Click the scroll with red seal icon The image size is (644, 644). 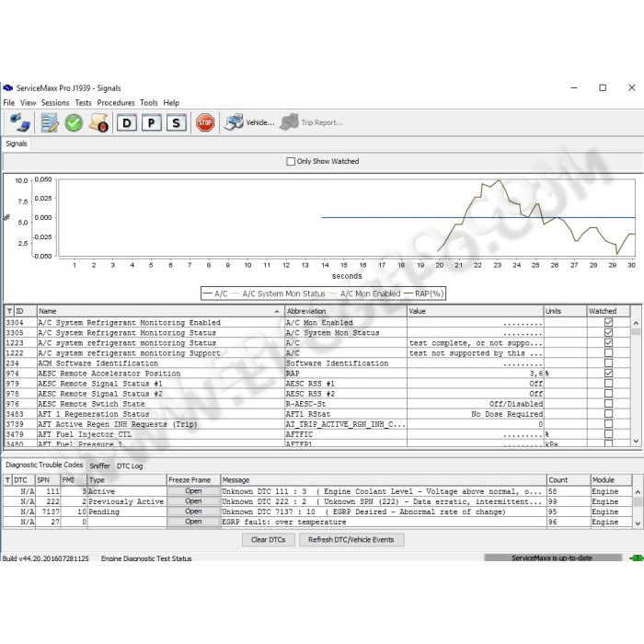(x=99, y=122)
